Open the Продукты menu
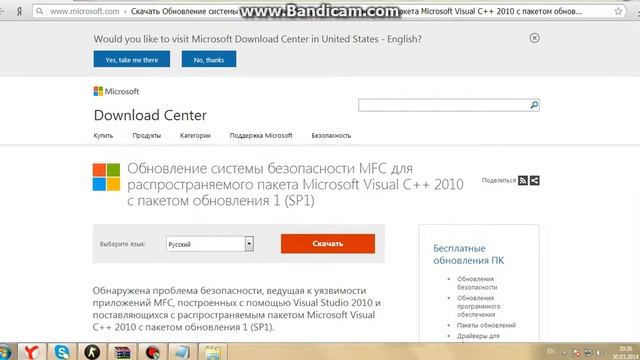The height and width of the screenshot is (360, 640). [147, 136]
